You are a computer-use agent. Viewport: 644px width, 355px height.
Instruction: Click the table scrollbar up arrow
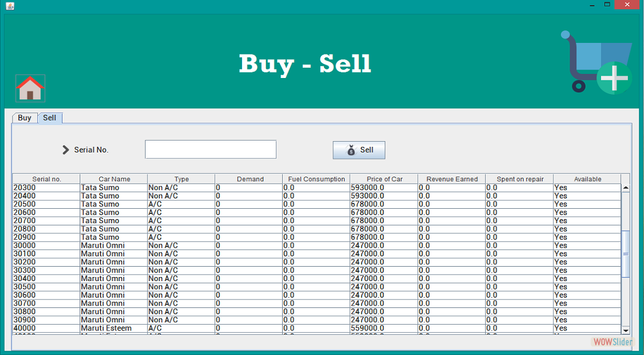pyautogui.click(x=626, y=188)
